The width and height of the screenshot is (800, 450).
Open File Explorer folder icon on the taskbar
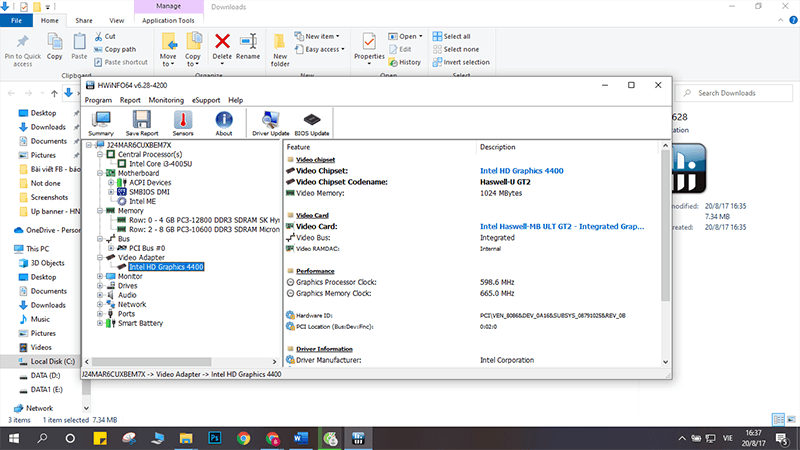click(x=186, y=438)
